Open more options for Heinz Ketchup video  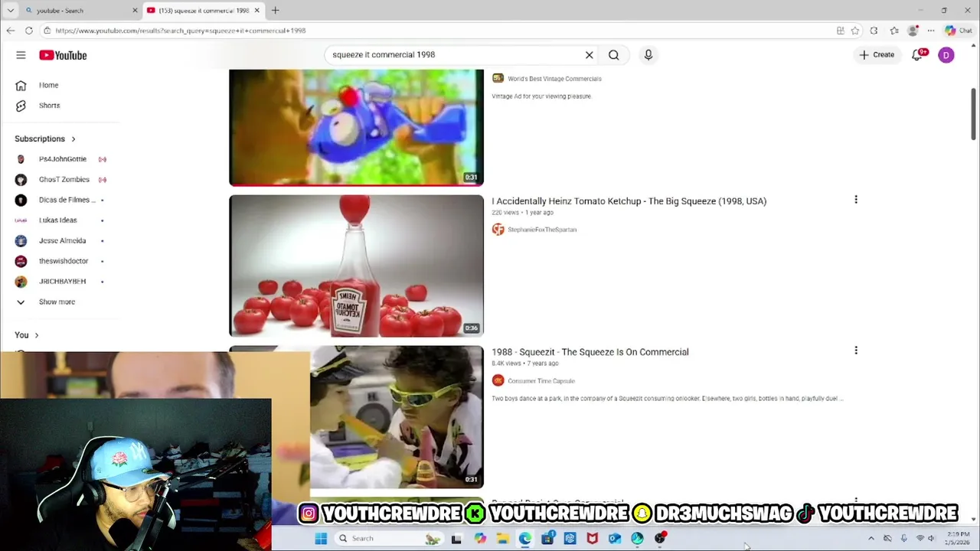click(855, 200)
